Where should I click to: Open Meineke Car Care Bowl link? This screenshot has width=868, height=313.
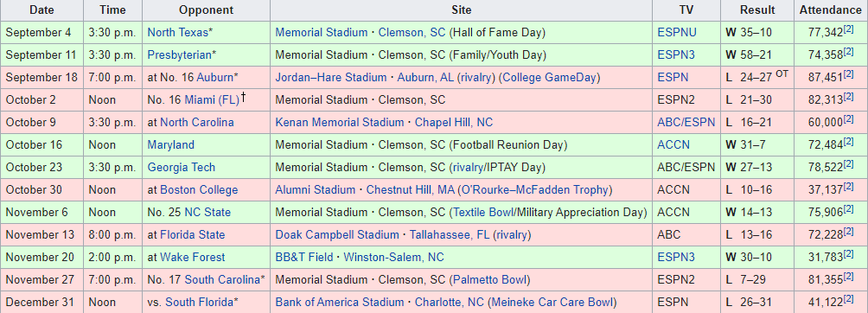(552, 303)
